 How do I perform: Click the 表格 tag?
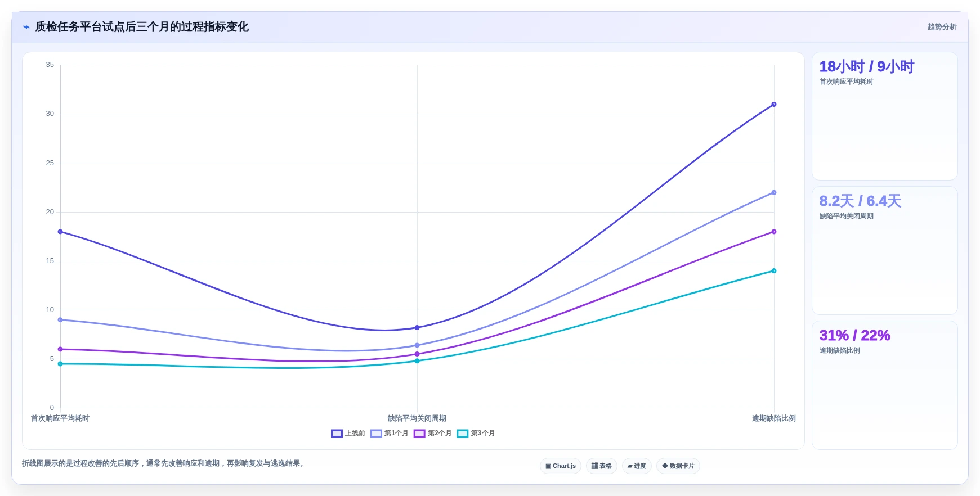pyautogui.click(x=602, y=466)
